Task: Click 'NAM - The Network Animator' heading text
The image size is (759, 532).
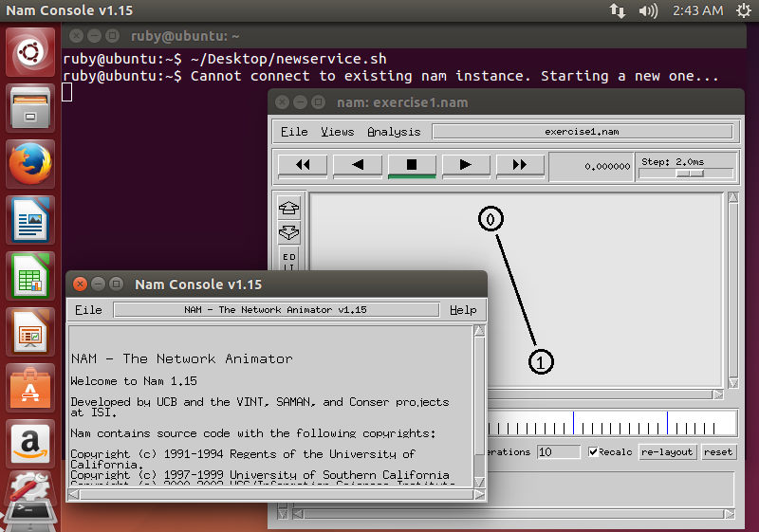Action: [182, 358]
